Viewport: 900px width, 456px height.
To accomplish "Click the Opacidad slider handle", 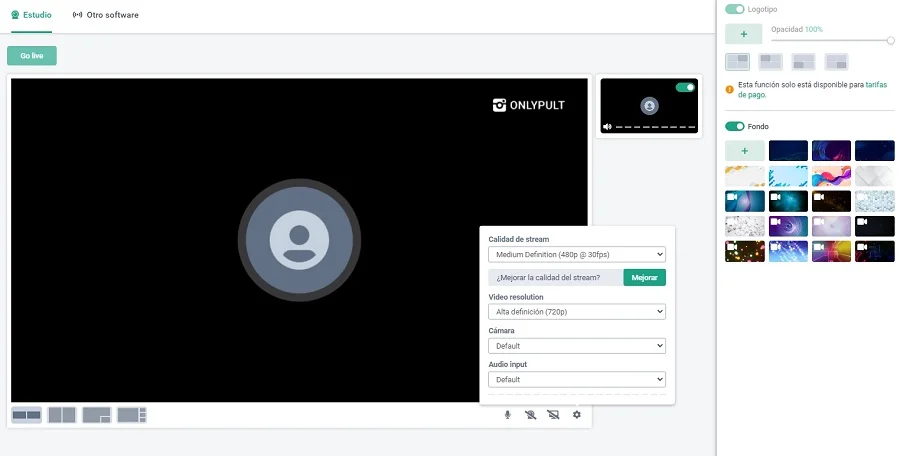I will [x=890, y=40].
